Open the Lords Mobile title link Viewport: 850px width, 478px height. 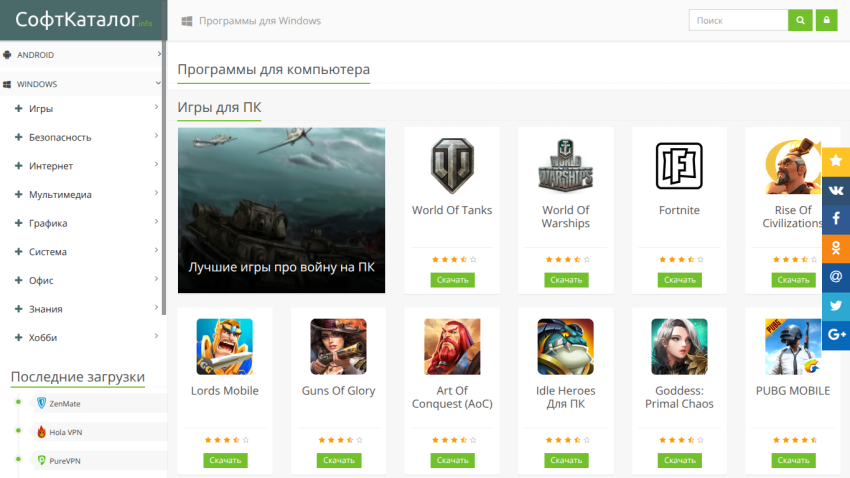(224, 391)
